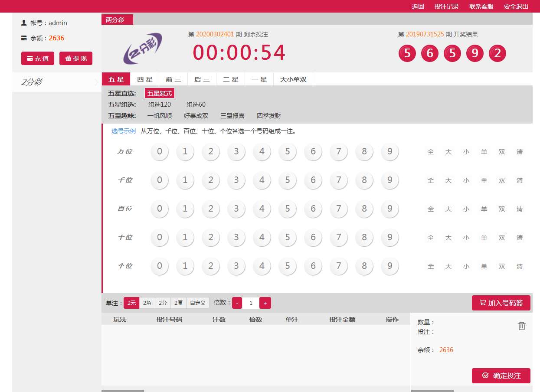Pick number 9 in the 万位 row
The width and height of the screenshot is (540, 392).
[390, 152]
